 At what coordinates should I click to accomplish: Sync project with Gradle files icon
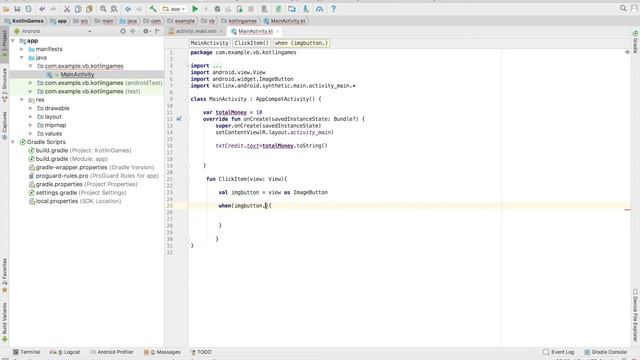(278, 9)
